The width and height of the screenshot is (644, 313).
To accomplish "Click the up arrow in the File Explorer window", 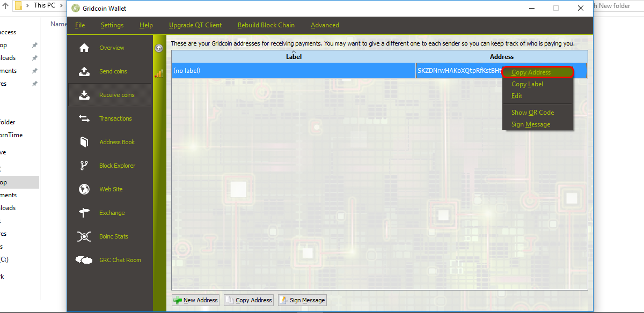I will [6, 6].
